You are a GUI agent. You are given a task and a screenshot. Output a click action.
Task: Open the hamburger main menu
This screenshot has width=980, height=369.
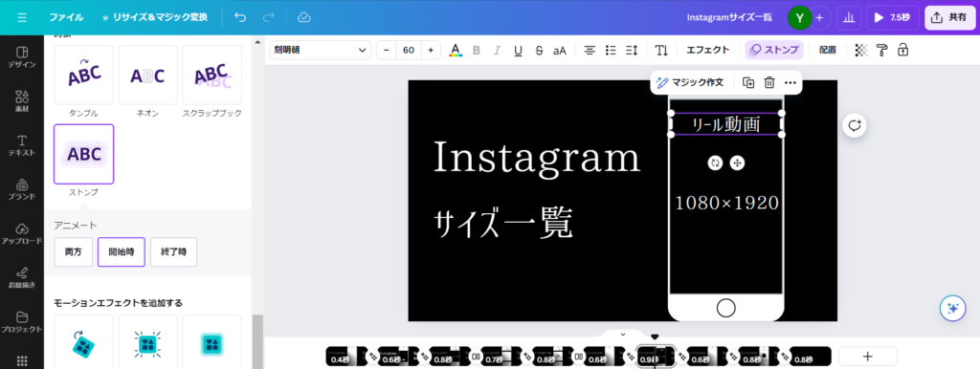click(23, 17)
